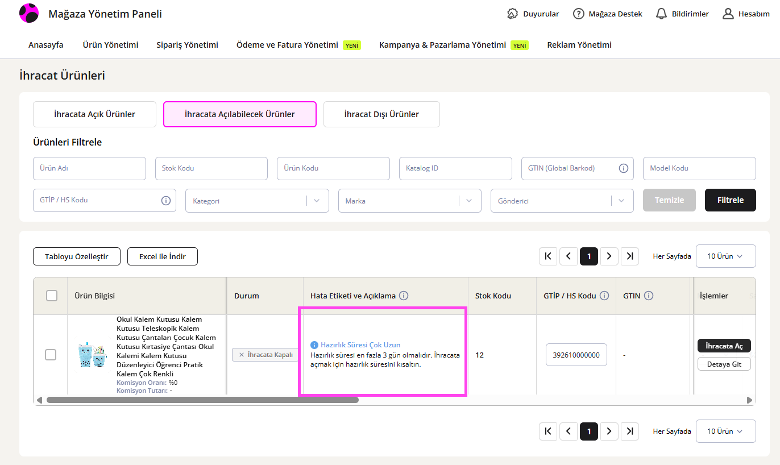
Task: Switch to İhracata Açık Ürünler tab
Action: pyautogui.click(x=95, y=114)
